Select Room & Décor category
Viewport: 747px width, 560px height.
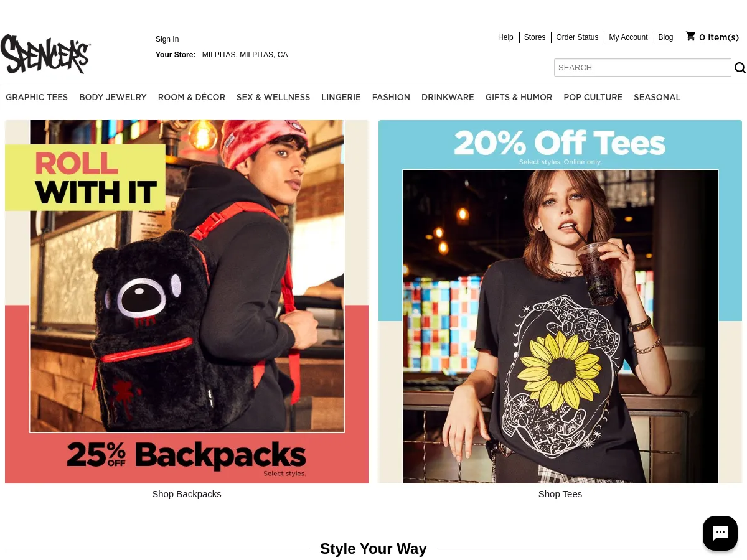pyautogui.click(x=192, y=97)
